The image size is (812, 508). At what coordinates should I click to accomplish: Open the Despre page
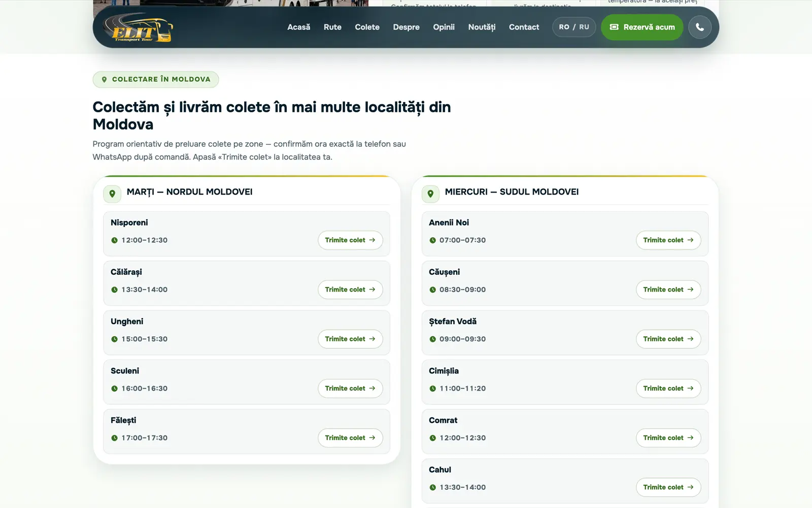click(406, 27)
